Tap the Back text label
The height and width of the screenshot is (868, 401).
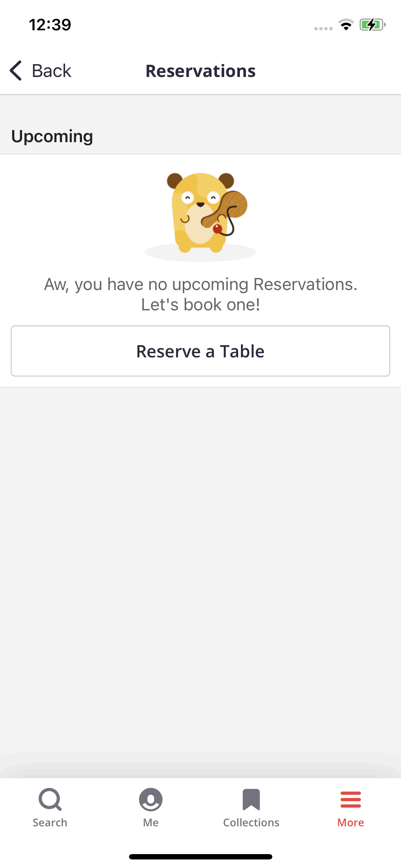coord(52,71)
